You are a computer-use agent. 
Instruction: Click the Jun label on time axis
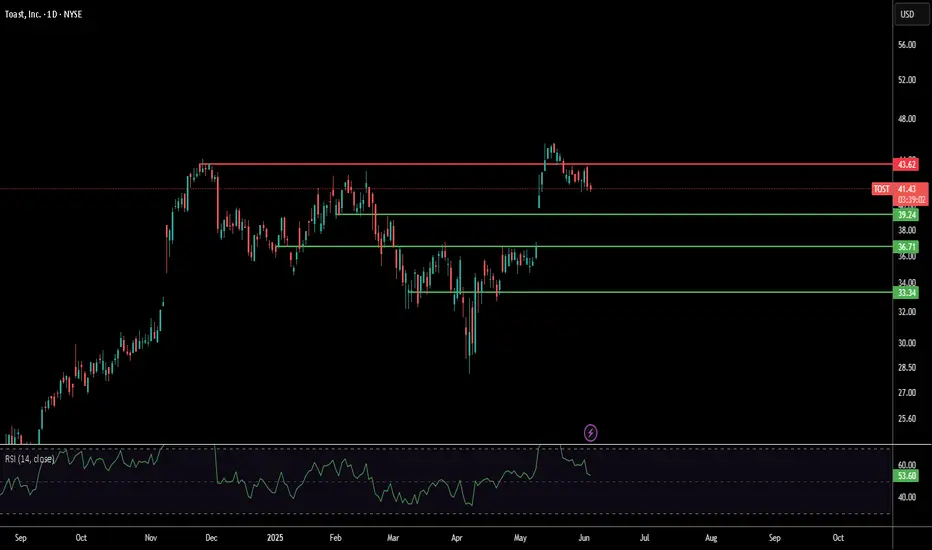coord(584,538)
